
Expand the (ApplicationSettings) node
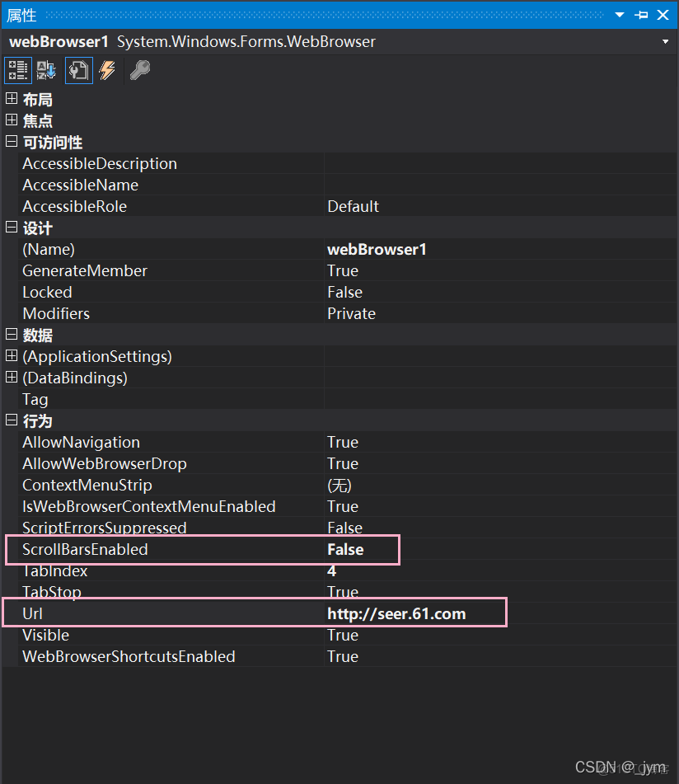coord(12,356)
